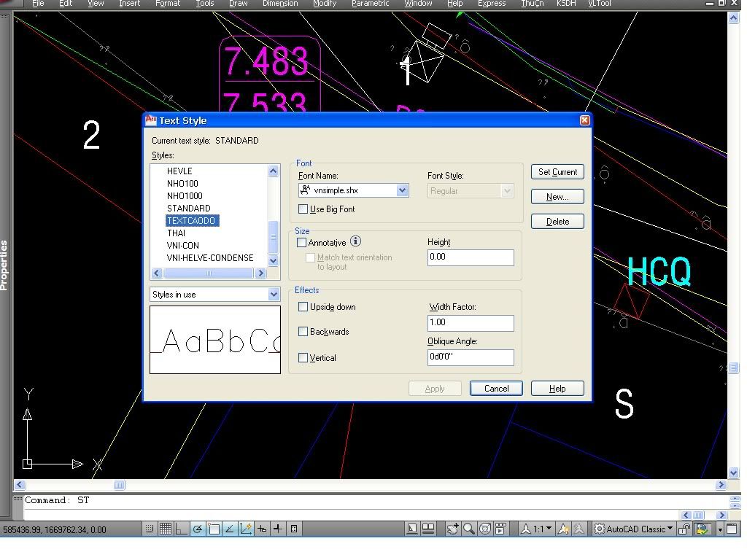Screen dimensions: 747x560
Task: Select the THAI text style
Action: (x=177, y=233)
